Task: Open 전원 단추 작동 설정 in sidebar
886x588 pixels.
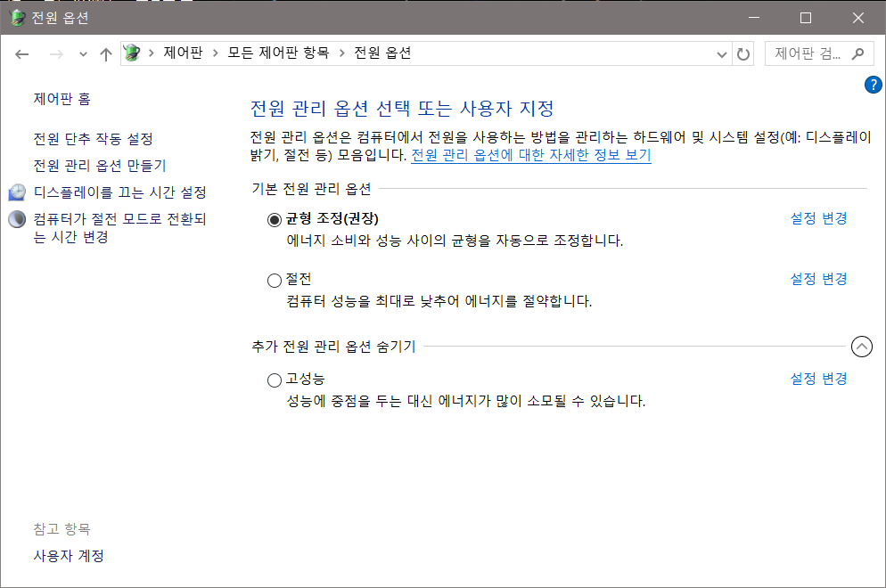Action: tap(93, 139)
